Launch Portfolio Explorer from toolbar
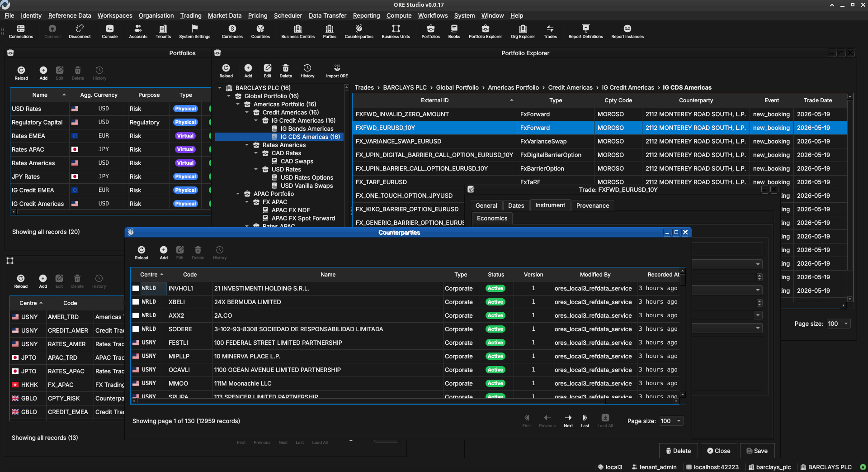Screen dimensions: 868x472 [485, 32]
